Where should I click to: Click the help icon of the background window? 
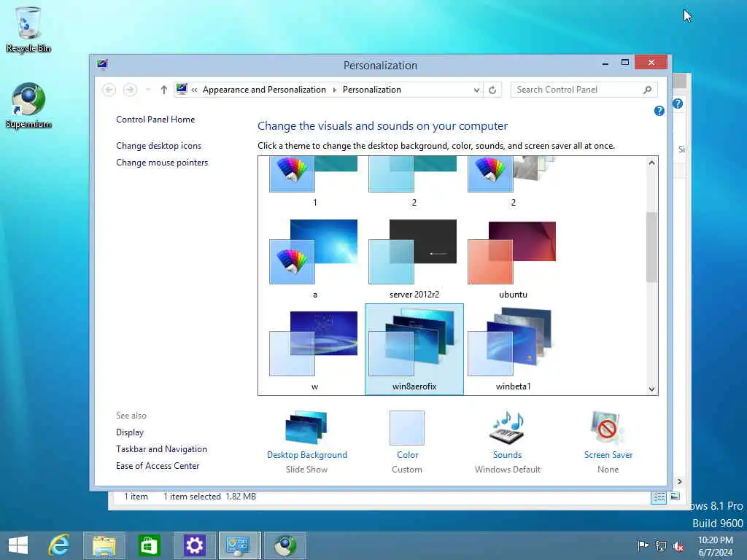click(678, 104)
